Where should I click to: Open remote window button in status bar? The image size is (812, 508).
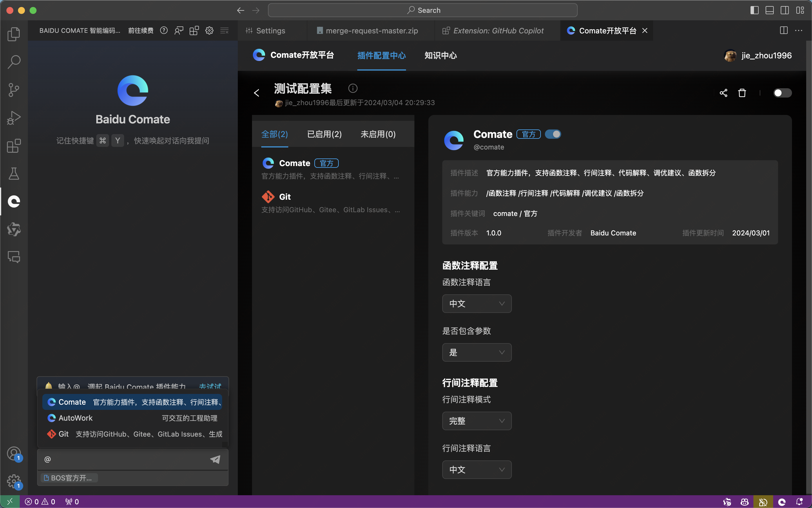click(10, 502)
